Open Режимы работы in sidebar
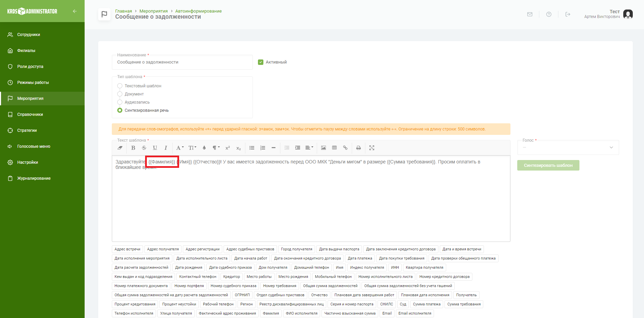The width and height of the screenshot is (644, 318). 42,83
